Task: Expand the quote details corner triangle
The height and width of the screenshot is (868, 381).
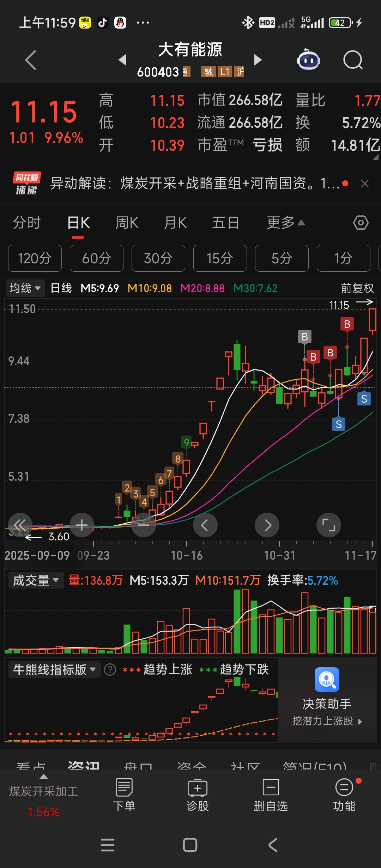Action: click(376, 157)
